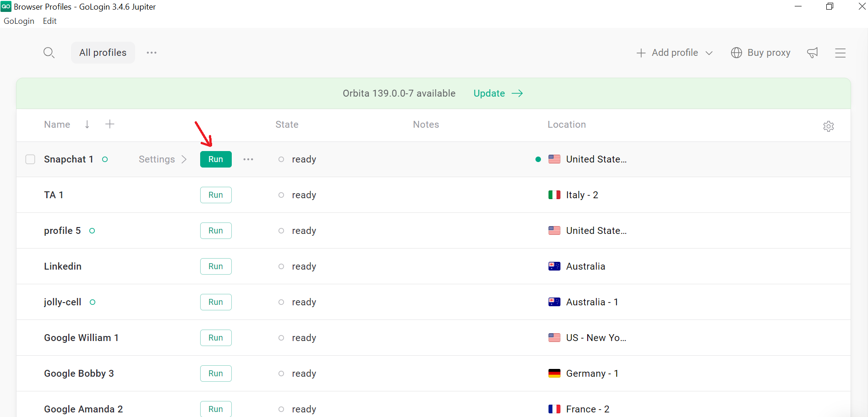
Task: Click United States proxy location of Snapchat 1
Action: point(596,159)
